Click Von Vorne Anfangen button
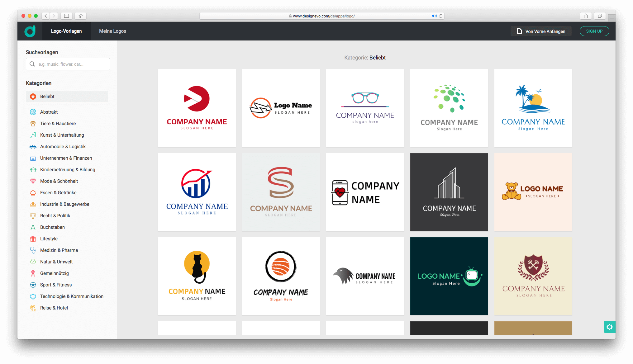The height and width of the screenshot is (364, 633). pyautogui.click(x=541, y=31)
